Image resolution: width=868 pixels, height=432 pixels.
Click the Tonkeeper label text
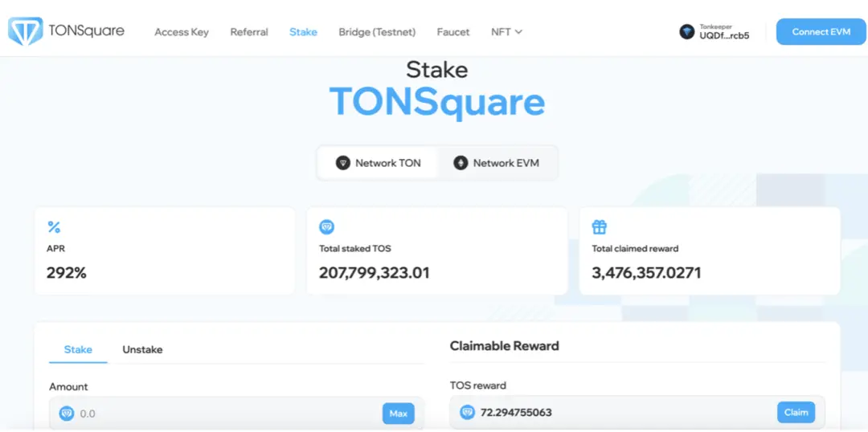pyautogui.click(x=715, y=26)
